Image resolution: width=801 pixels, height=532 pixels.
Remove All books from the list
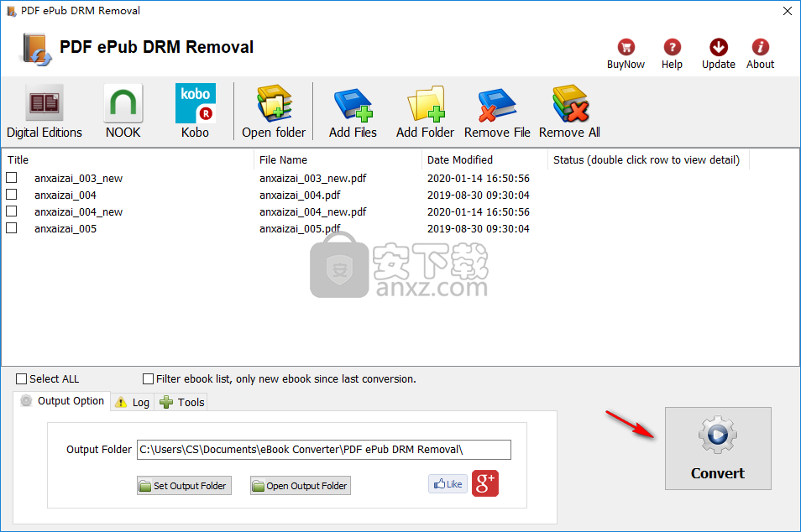tap(569, 112)
